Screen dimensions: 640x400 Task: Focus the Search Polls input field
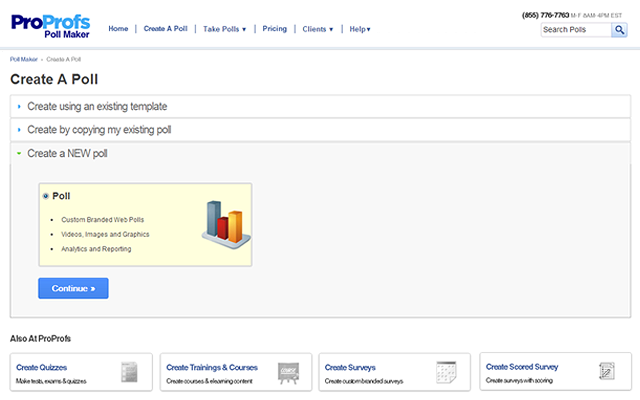click(575, 30)
